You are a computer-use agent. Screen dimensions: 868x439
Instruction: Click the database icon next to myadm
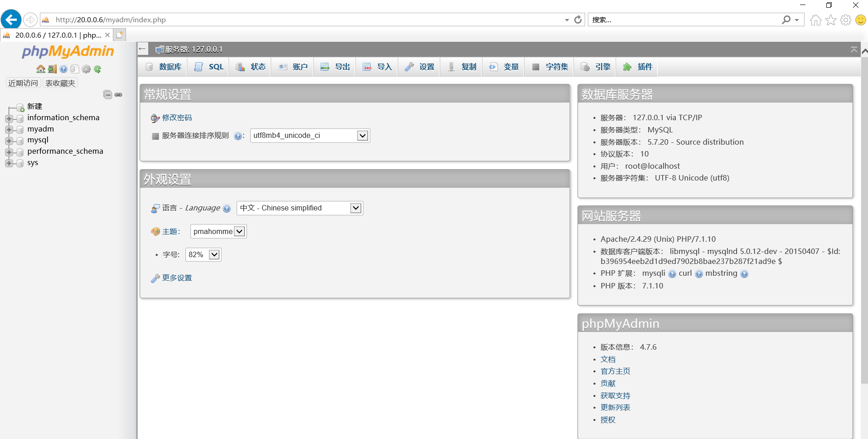pos(20,130)
